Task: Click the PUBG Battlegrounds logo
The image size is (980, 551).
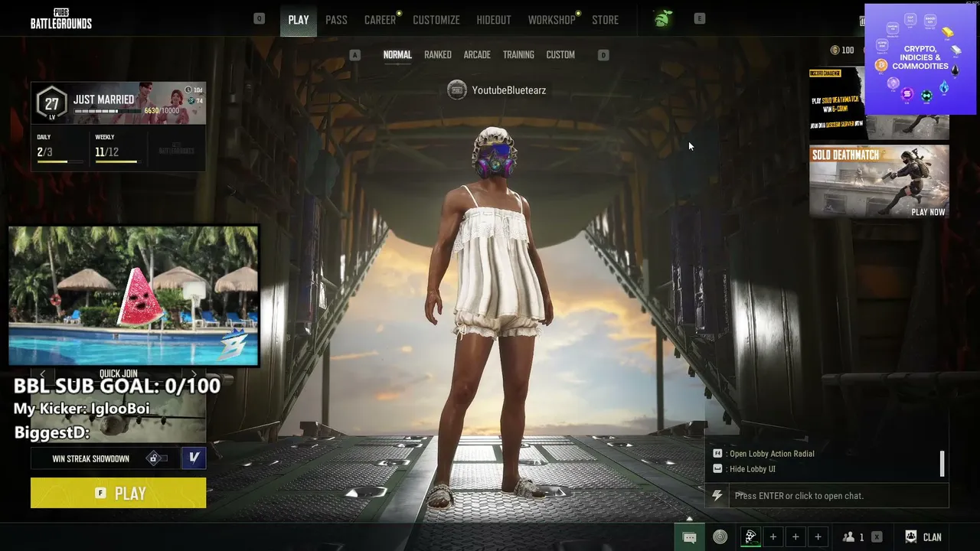Action: tap(61, 20)
